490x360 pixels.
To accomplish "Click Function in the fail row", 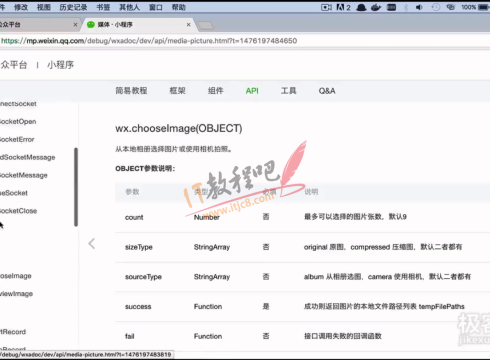I will point(208,336).
